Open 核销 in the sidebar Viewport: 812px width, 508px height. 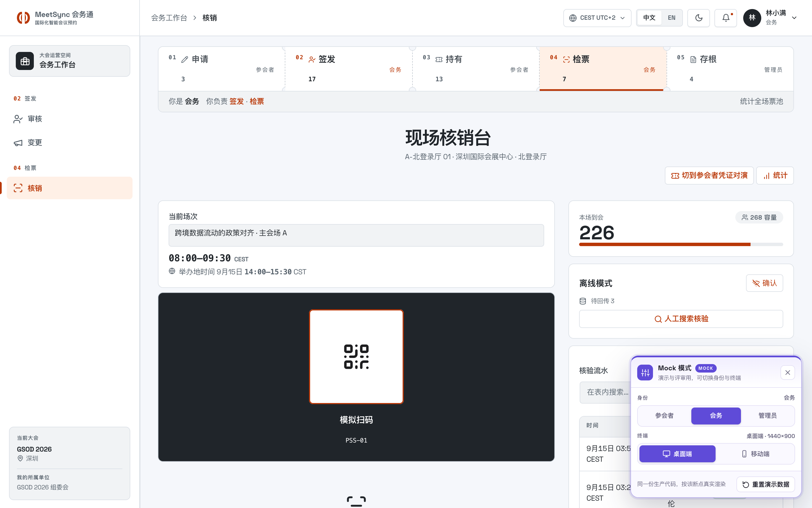pyautogui.click(x=69, y=188)
